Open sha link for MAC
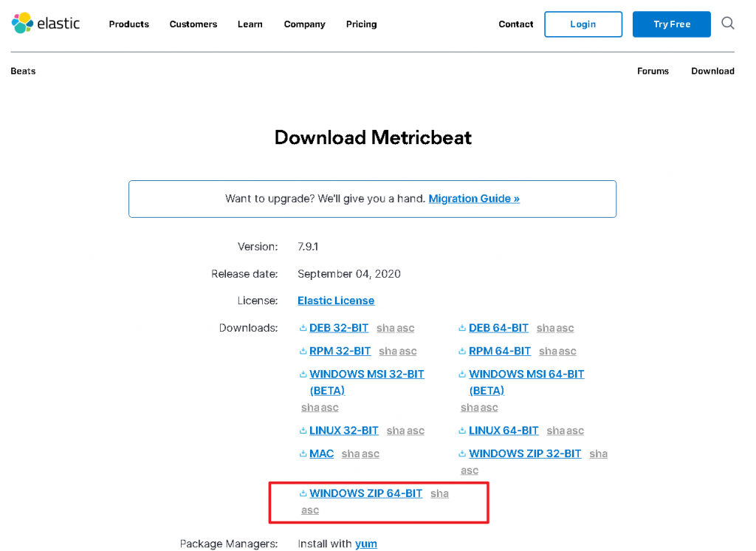 pos(351,454)
